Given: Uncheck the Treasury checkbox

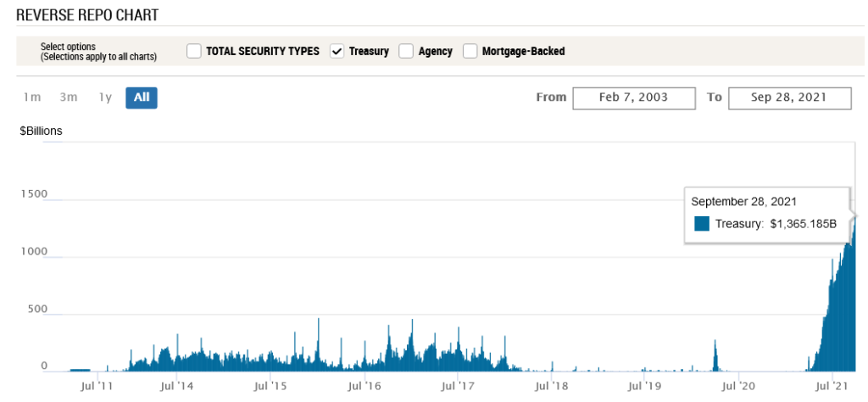Looking at the screenshot, I should 337,52.
